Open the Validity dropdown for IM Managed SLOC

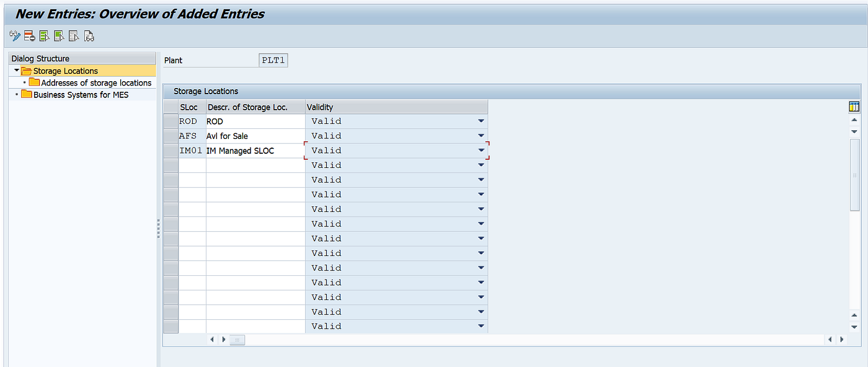click(481, 151)
